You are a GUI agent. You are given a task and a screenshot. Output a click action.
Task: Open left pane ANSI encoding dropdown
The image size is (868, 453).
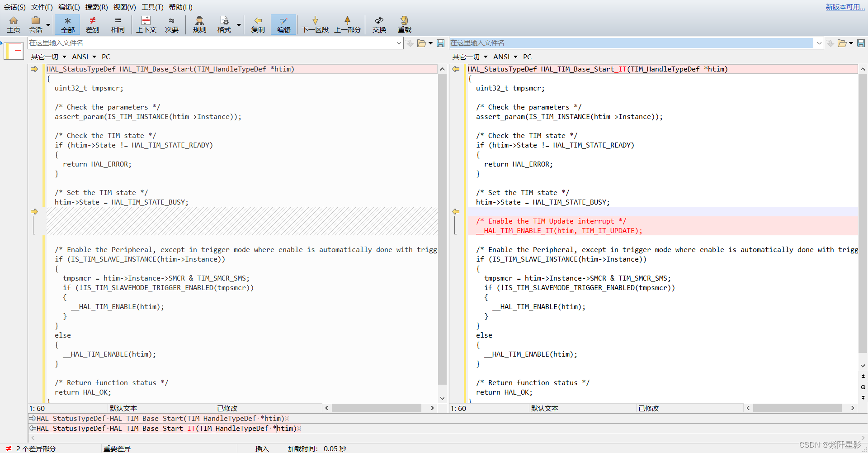point(84,57)
